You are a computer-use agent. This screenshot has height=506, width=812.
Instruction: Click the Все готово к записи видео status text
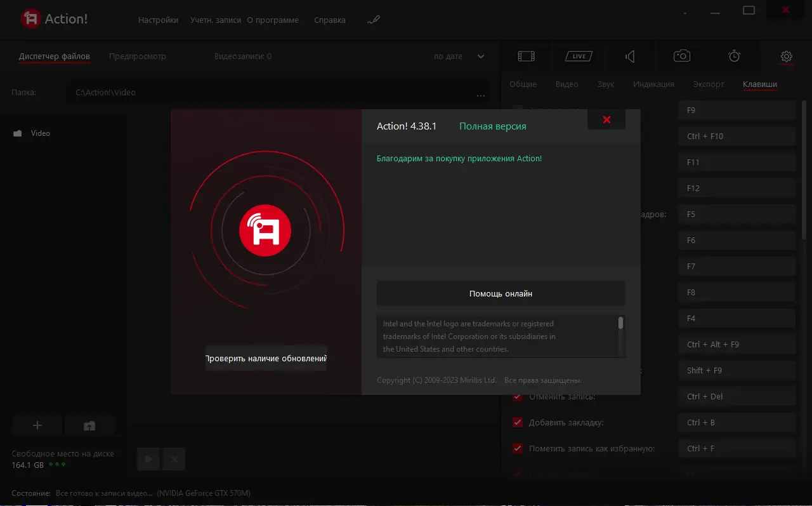[104, 493]
